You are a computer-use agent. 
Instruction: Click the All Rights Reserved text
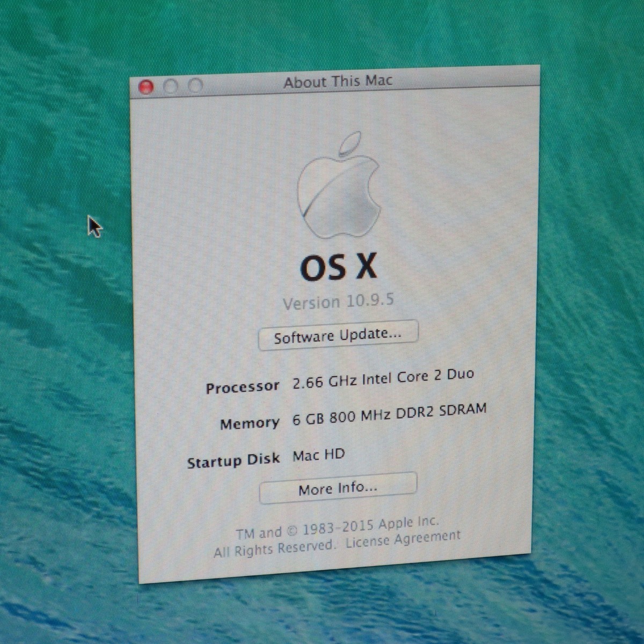tap(274, 548)
